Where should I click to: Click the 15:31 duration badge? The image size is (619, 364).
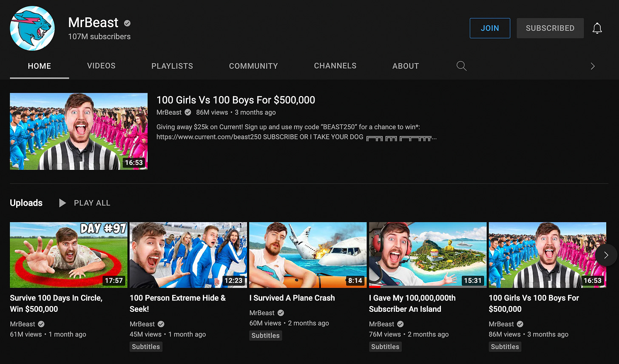(x=473, y=280)
